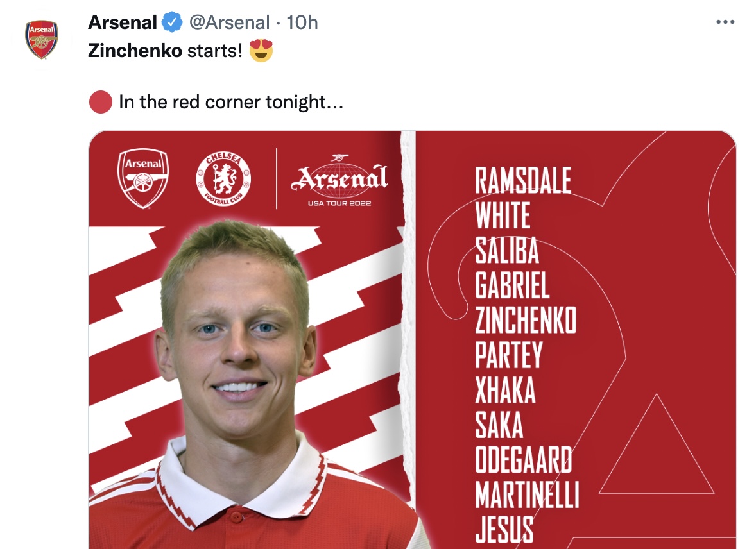756x549 pixels.
Task: Open the tweet's three-dot more menu
Action: click(x=725, y=22)
